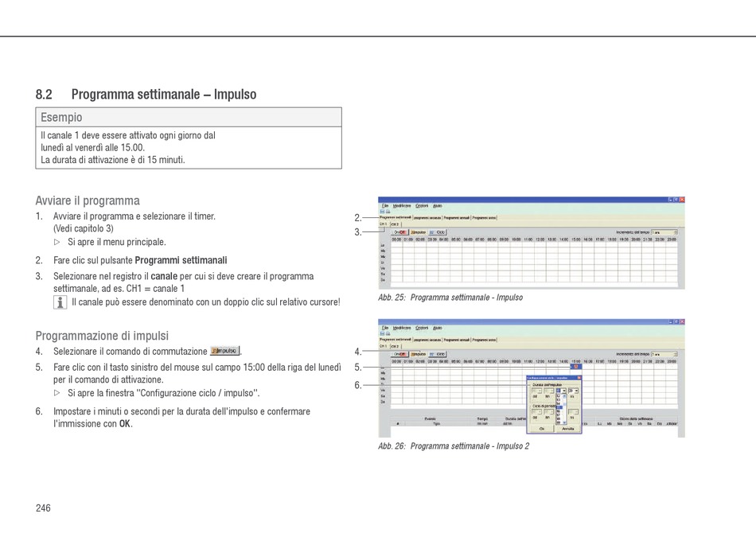Click the inline Impulso button image in step 4
756x533 pixels.
[x=224, y=351]
